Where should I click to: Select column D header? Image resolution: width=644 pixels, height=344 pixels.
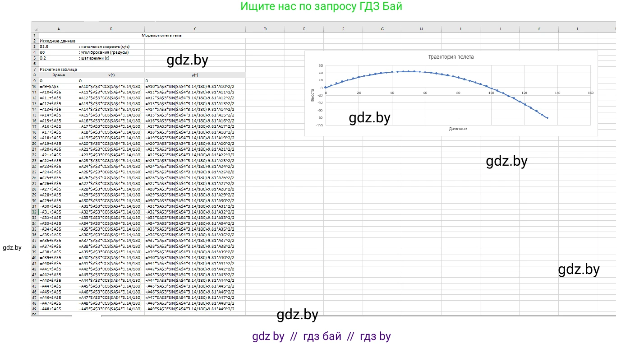[265, 29]
